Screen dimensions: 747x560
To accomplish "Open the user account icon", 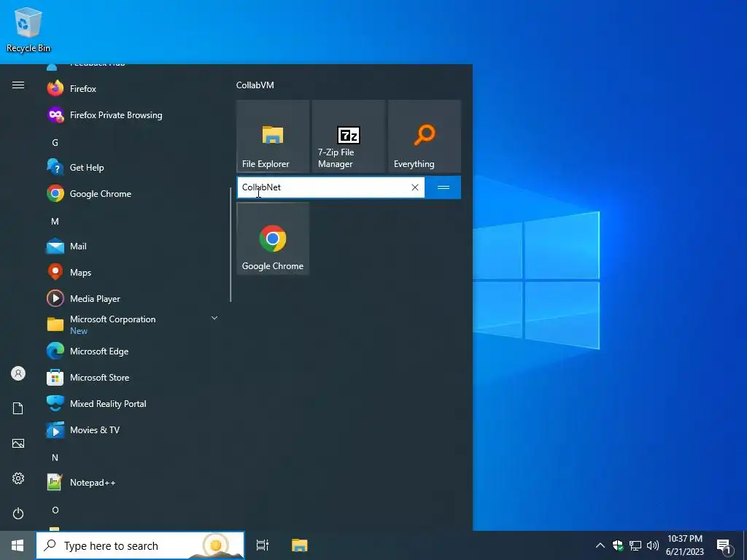I will (x=18, y=373).
